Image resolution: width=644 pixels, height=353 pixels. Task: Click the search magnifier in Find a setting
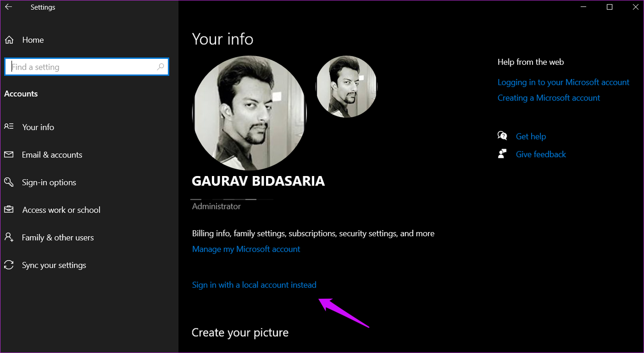tap(161, 67)
